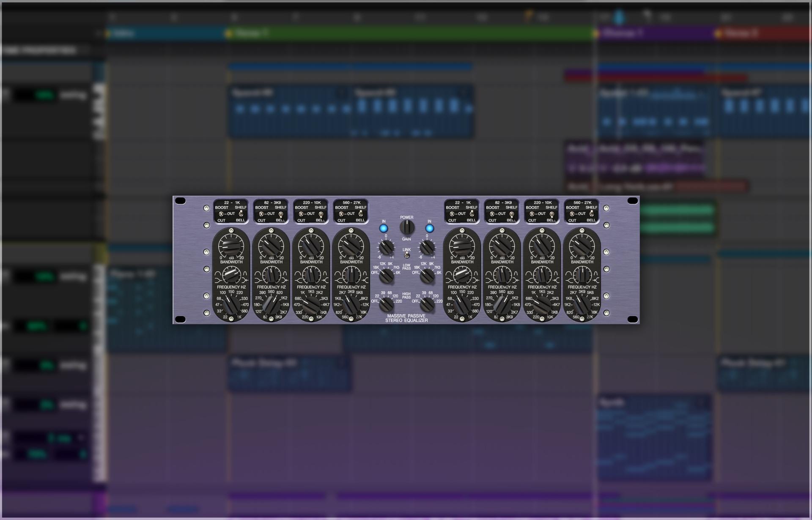Image resolution: width=812 pixels, height=520 pixels.
Task: Click left-channel GAIN trim knob
Action: 386,247
